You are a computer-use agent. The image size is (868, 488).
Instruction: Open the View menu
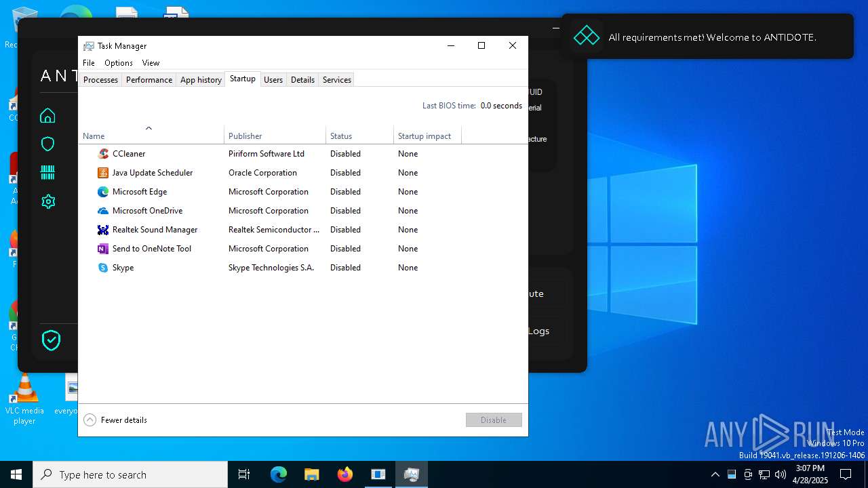(151, 63)
